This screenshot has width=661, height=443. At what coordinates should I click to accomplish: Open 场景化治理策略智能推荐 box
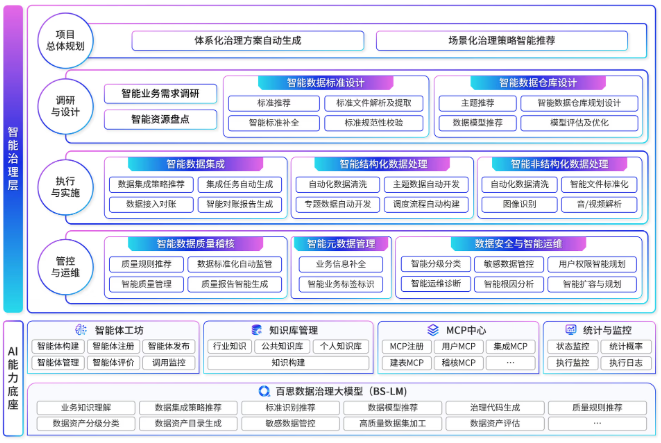click(x=502, y=41)
